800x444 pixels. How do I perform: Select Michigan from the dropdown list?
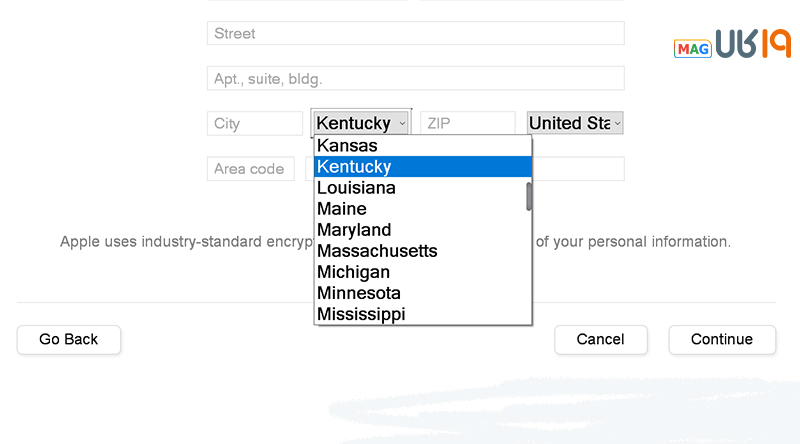coord(422,272)
